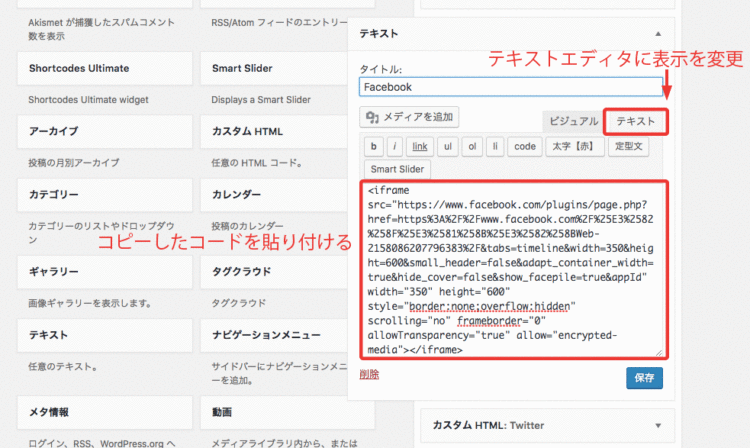Click the Smart Slider editor button
750x448 pixels.
pos(398,169)
